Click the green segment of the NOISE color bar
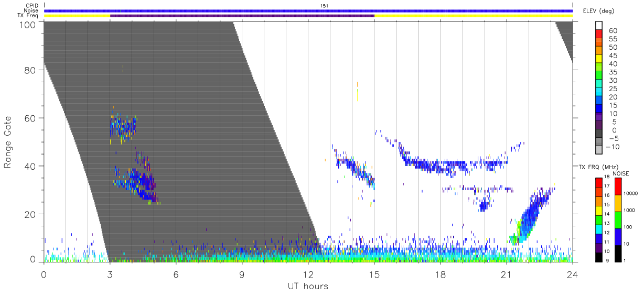644x297 pixels. tap(617, 219)
